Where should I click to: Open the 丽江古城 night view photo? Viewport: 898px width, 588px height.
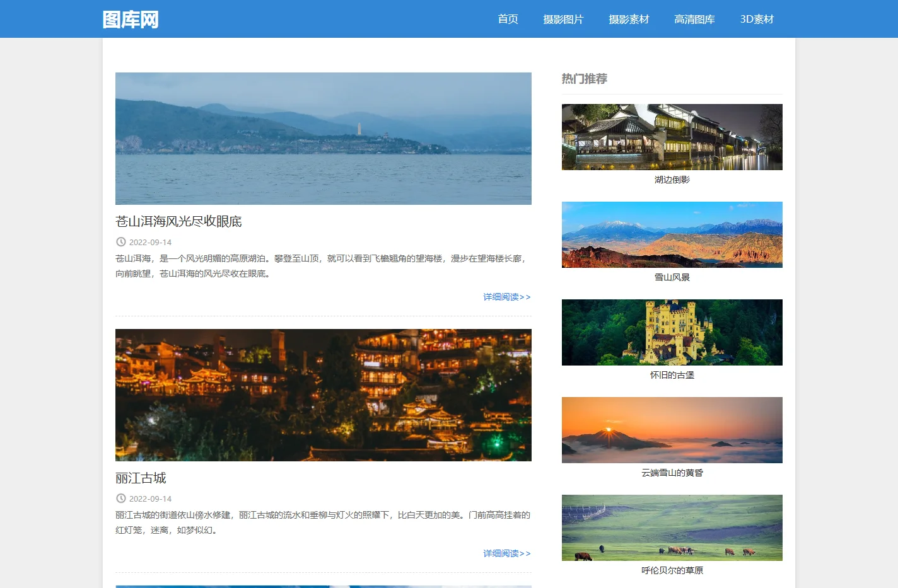coord(324,395)
